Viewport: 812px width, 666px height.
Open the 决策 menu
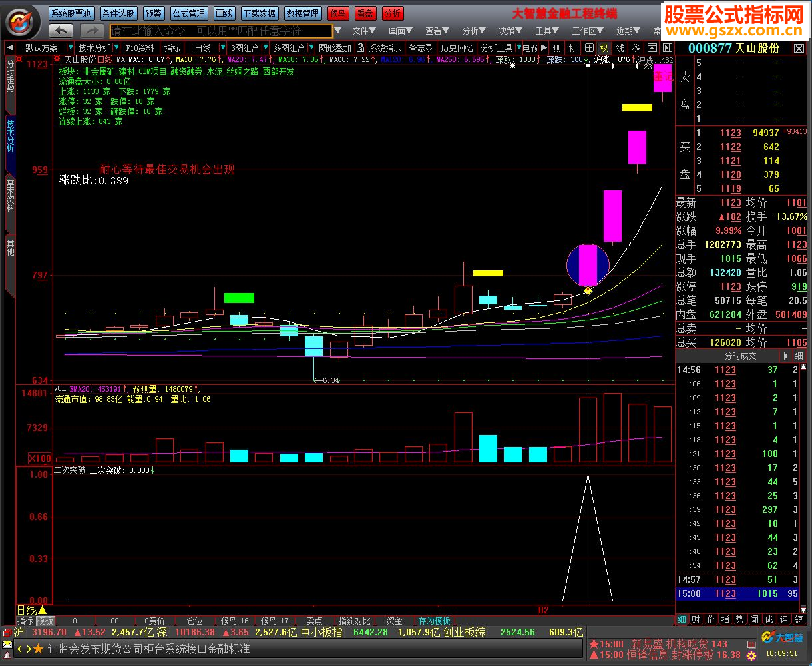(511, 31)
